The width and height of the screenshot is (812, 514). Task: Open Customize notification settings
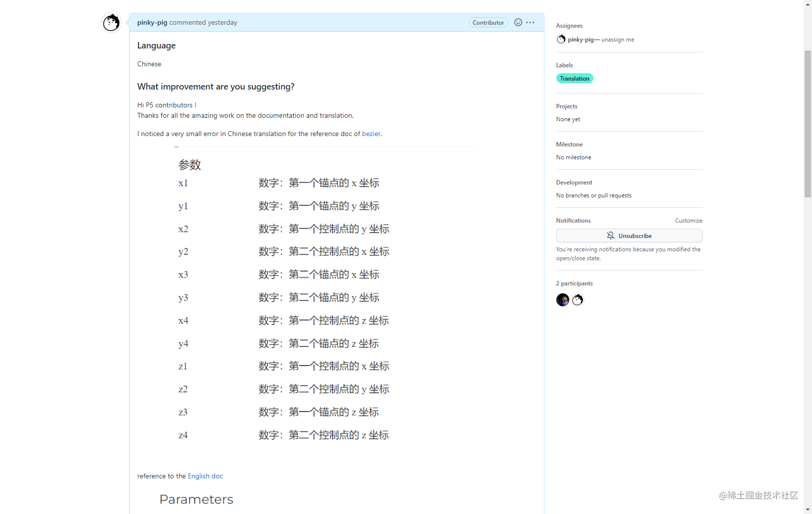coord(689,221)
